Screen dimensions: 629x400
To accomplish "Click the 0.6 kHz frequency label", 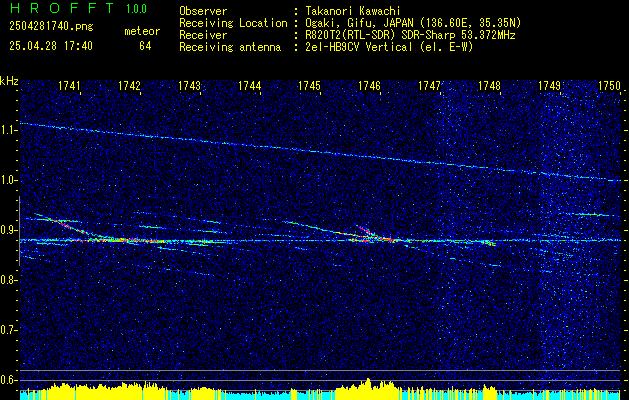I will (8, 380).
